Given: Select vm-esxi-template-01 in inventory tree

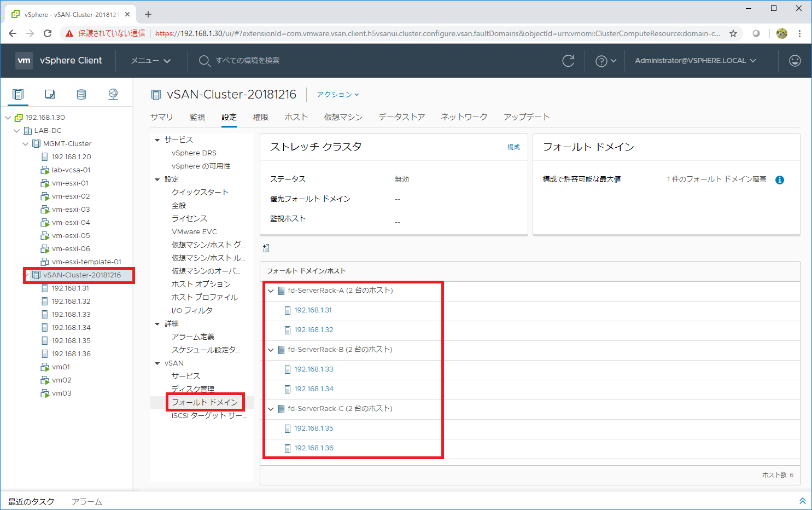Looking at the screenshot, I should (x=87, y=262).
